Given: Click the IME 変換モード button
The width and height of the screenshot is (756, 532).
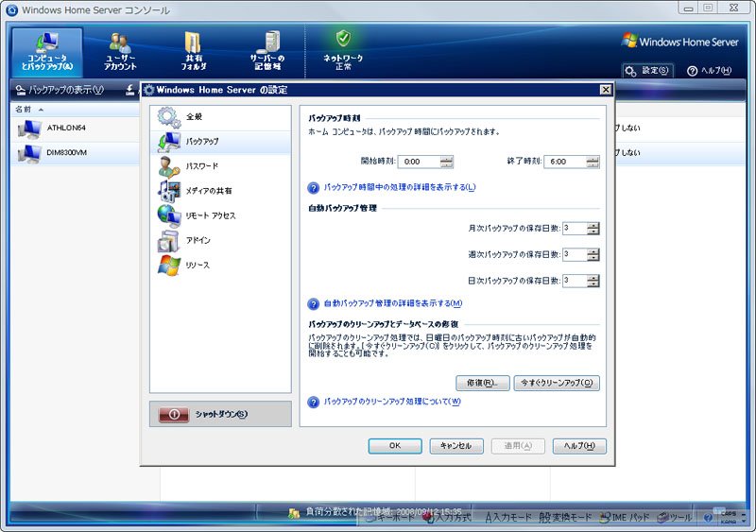Looking at the screenshot, I should [x=566, y=518].
